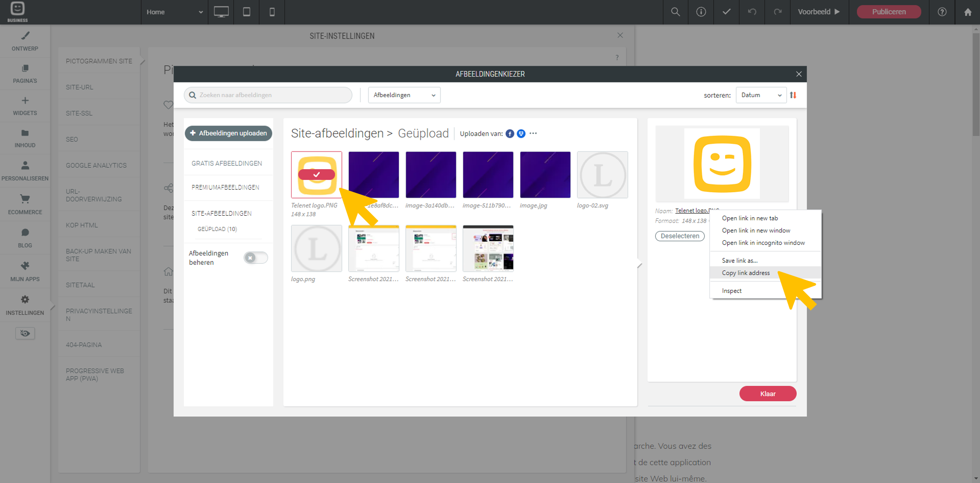Viewport: 980px width, 483px height.
Task: Open the help question mark icon
Action: coord(942,12)
